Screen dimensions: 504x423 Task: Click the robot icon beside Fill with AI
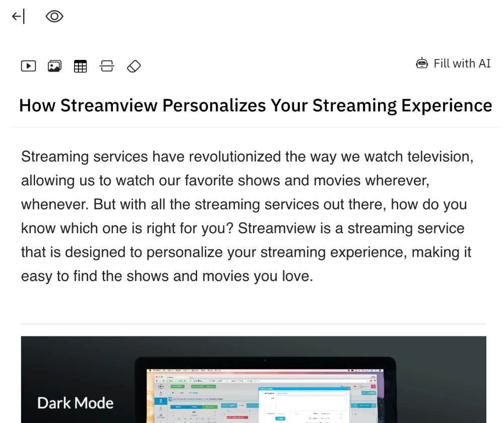click(422, 63)
